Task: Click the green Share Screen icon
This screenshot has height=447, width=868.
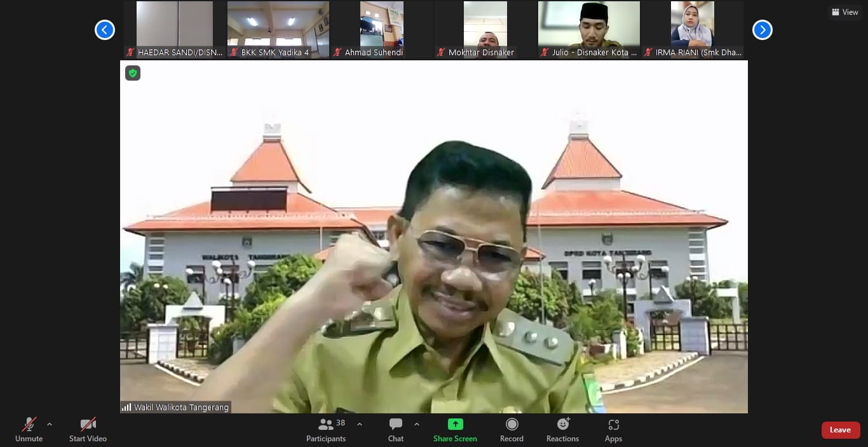Action: [455, 424]
